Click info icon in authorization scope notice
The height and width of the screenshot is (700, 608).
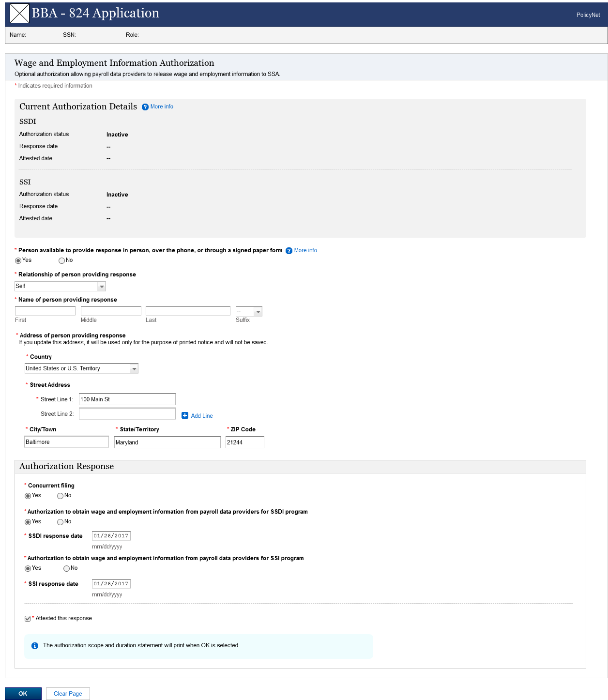tap(35, 646)
